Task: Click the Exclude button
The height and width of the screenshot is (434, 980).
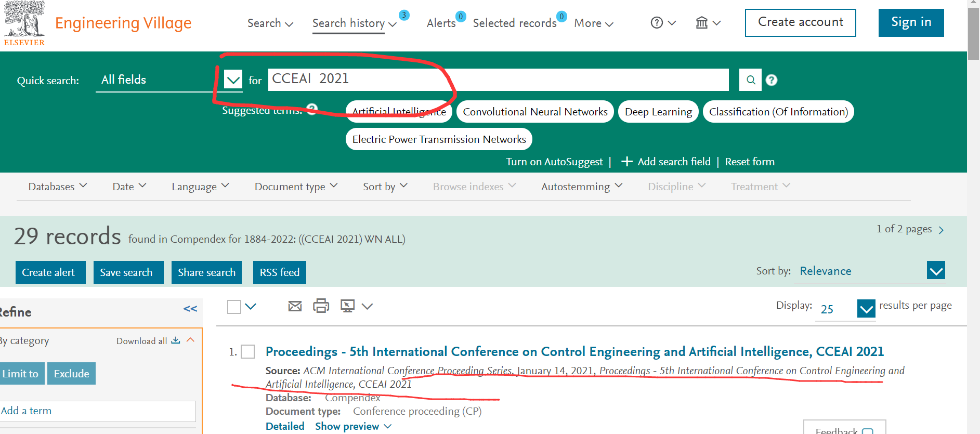Action: [x=72, y=374]
